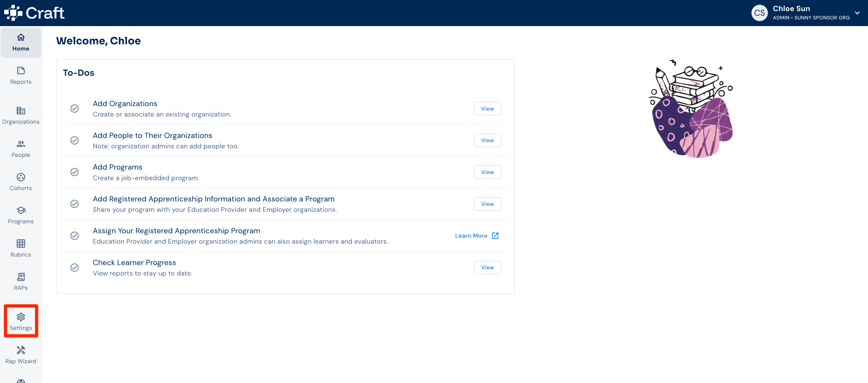
Task: Toggle the Add Registered Apprenticeship Information check
Action: (74, 204)
